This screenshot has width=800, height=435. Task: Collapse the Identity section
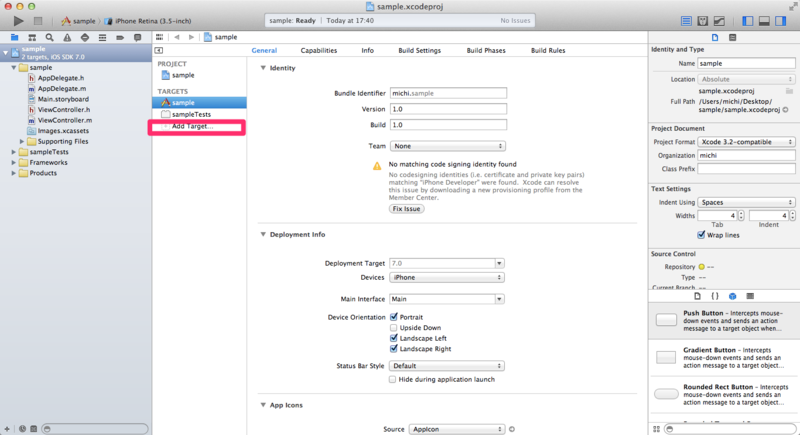(263, 68)
